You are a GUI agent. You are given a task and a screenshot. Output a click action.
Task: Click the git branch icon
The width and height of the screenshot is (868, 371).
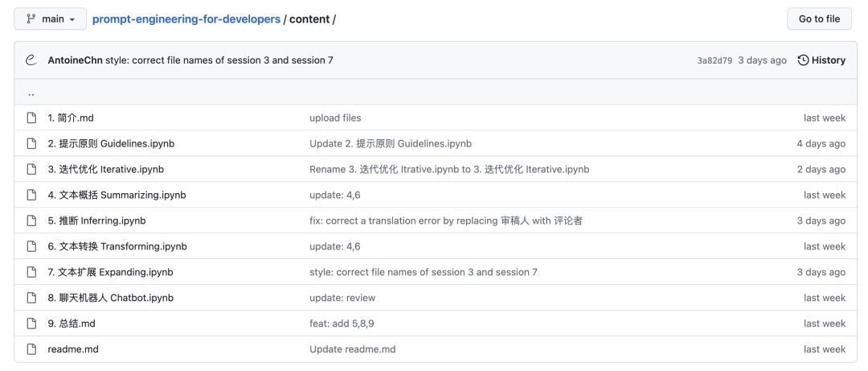(x=31, y=19)
